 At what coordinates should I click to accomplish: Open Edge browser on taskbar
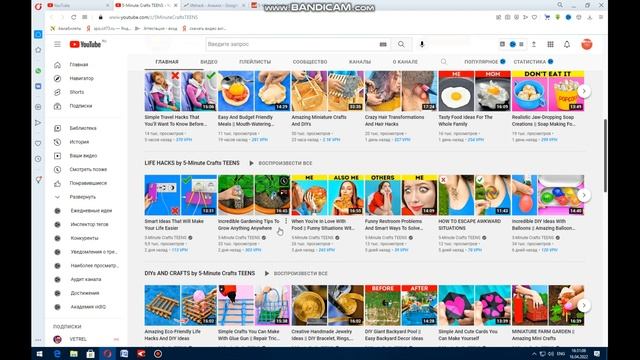click(x=57, y=353)
